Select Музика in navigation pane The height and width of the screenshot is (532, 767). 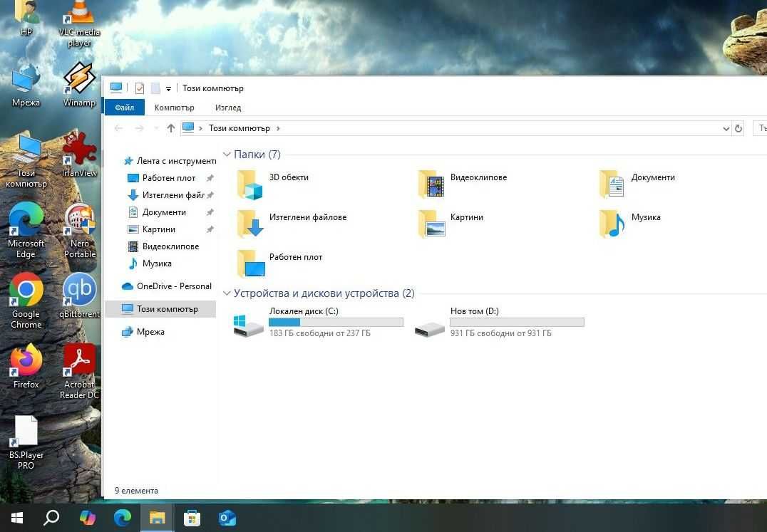pyautogui.click(x=150, y=264)
